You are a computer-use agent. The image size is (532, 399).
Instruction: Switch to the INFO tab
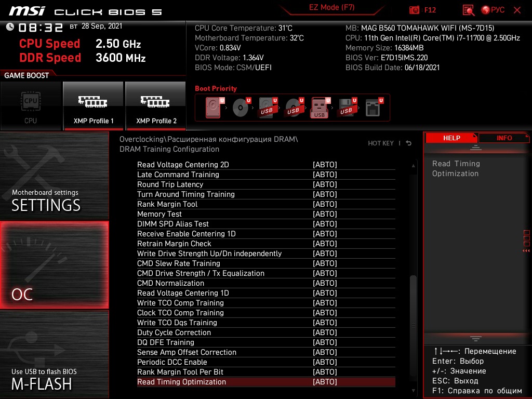(x=504, y=138)
